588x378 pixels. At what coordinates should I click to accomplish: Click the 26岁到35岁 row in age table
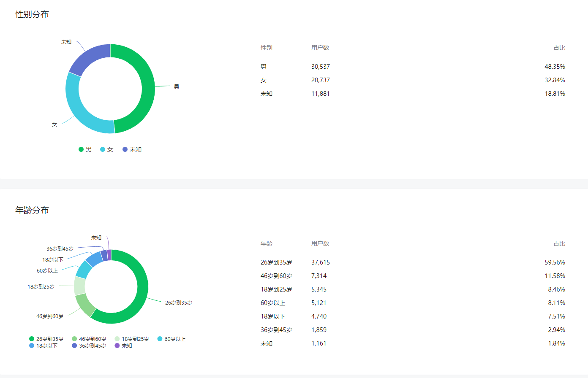(413, 262)
